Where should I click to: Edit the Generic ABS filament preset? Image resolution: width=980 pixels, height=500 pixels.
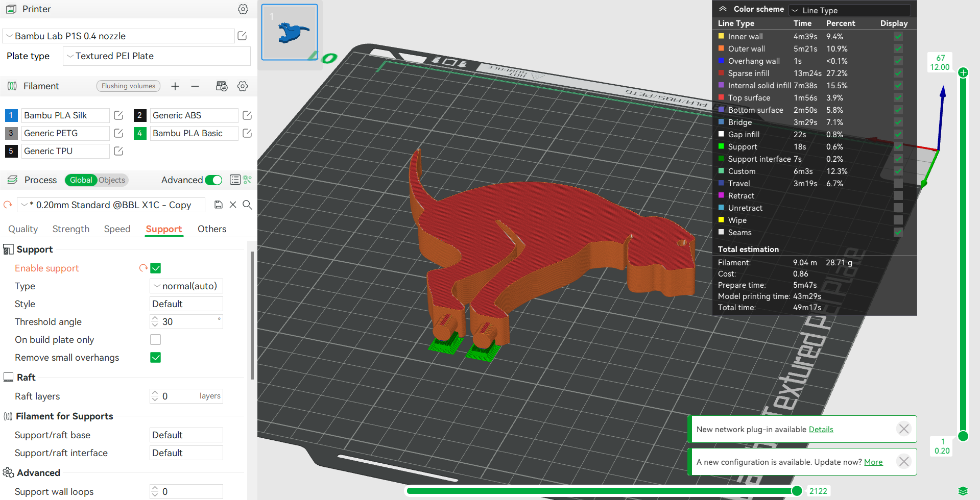[247, 115]
